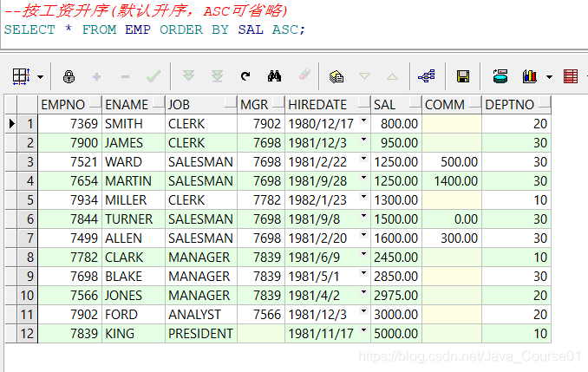Open the bar chart icon
This screenshot has width=588, height=372.
[530, 76]
